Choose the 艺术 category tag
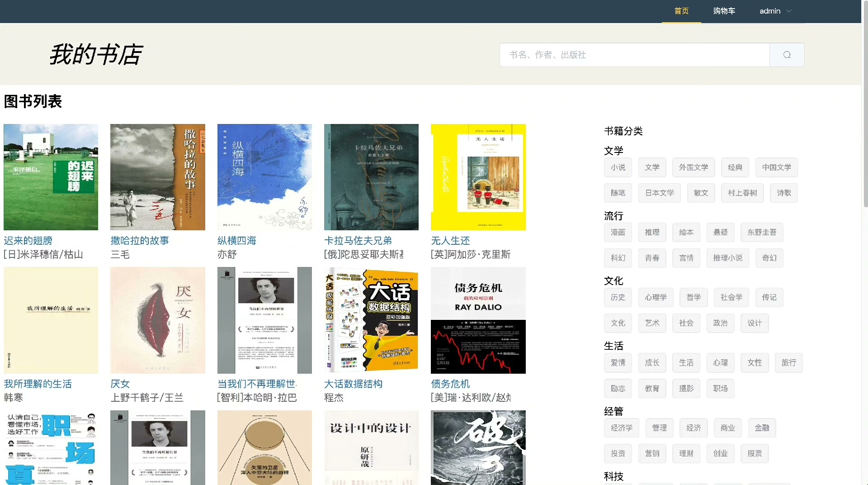 click(x=652, y=323)
